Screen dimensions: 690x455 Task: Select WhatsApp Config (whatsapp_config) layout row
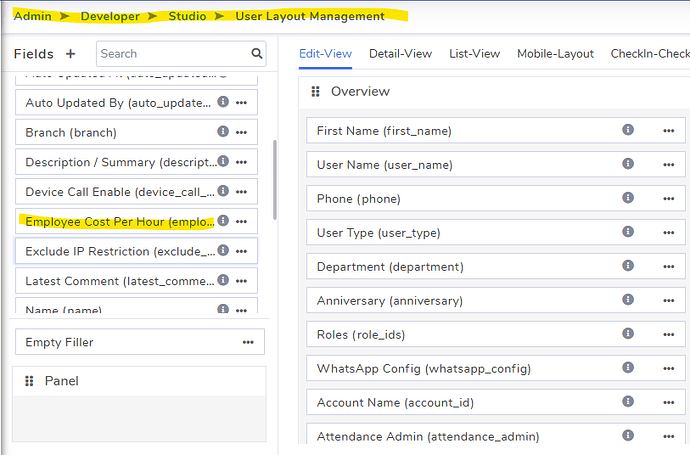pos(496,368)
